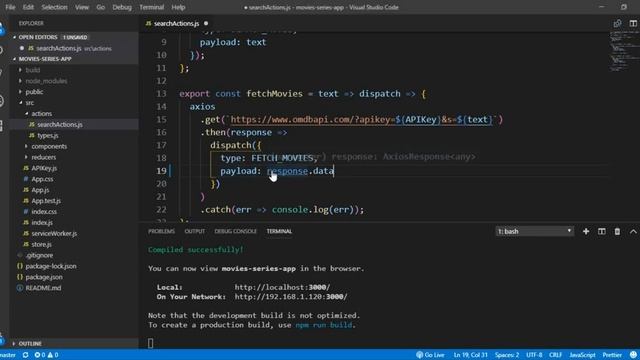The width and height of the screenshot is (640, 360).
Task: Select language mode JavaScript in status bar
Action: point(582,355)
